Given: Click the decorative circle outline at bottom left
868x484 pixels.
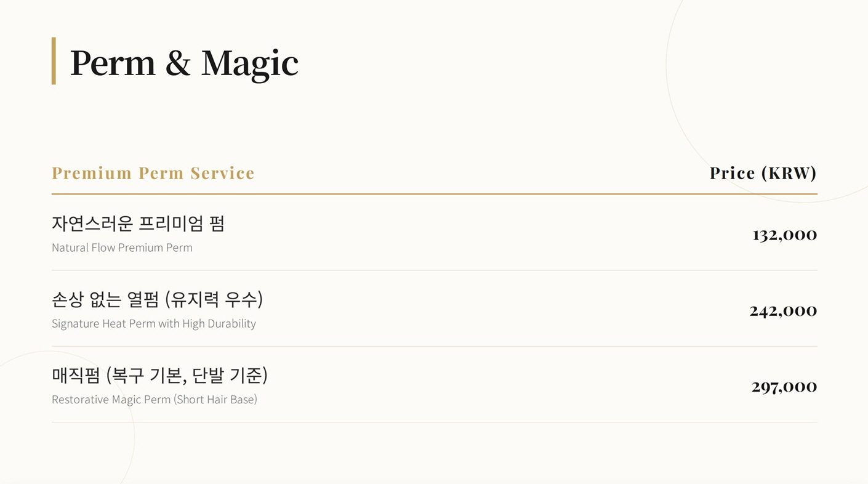Looking at the screenshot, I should [134, 431].
